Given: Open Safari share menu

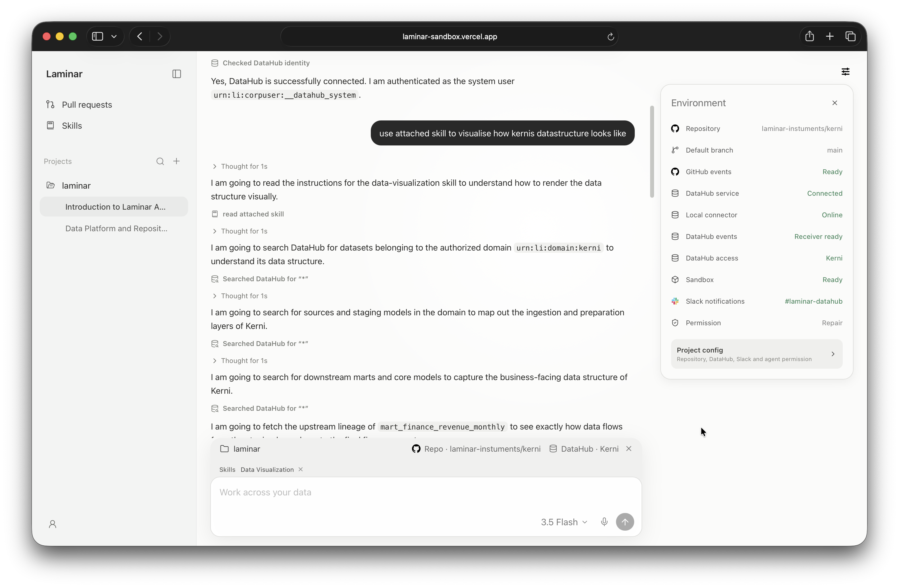Looking at the screenshot, I should pyautogui.click(x=809, y=36).
